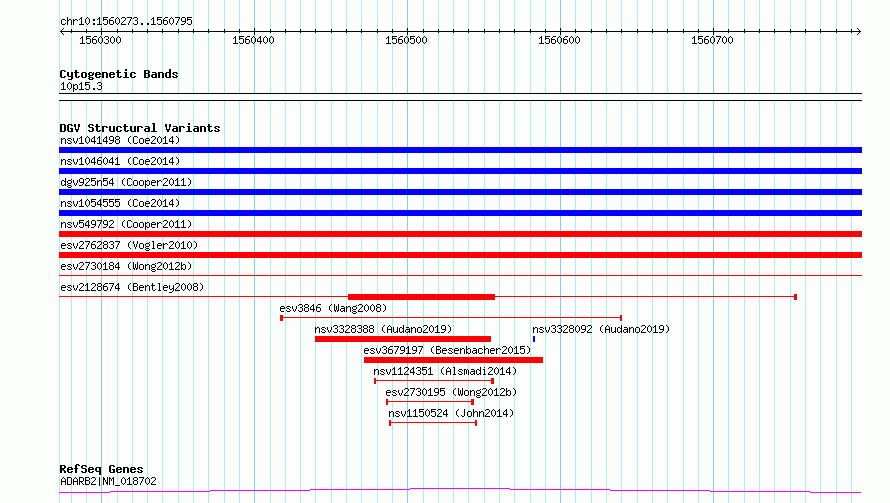Click the esv2730184 (Wong2012b) label
The width and height of the screenshot is (890, 503).
tap(126, 266)
